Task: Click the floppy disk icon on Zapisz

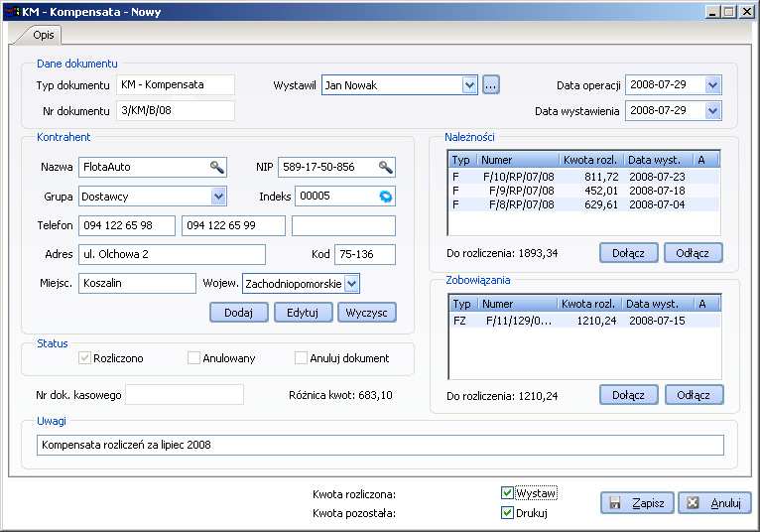Action: pos(615,503)
